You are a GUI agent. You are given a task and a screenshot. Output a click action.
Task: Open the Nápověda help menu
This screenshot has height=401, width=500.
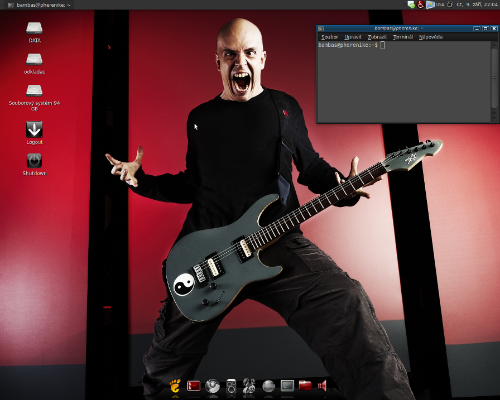tap(431, 37)
